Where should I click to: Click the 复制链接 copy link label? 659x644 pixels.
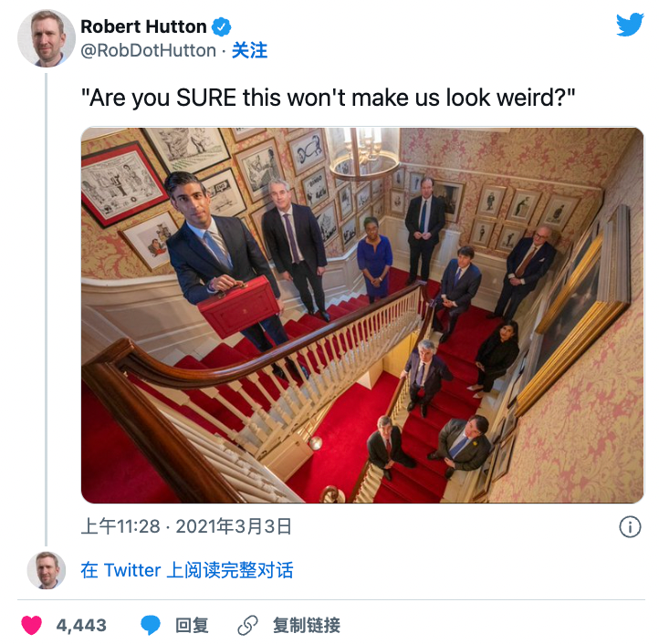click(307, 626)
